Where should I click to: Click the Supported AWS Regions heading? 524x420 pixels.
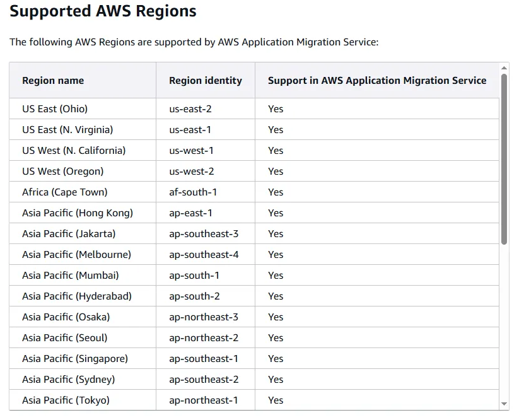click(x=103, y=11)
